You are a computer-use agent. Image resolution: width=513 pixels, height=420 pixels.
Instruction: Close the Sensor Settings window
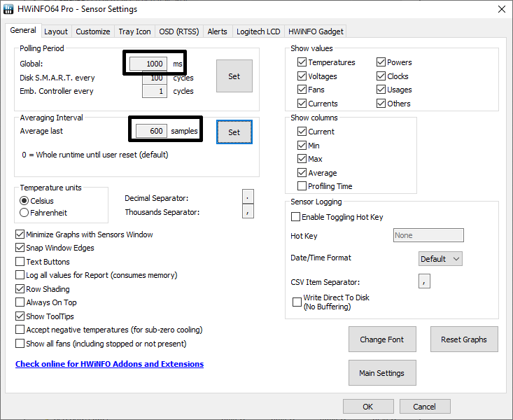pyautogui.click(x=502, y=9)
